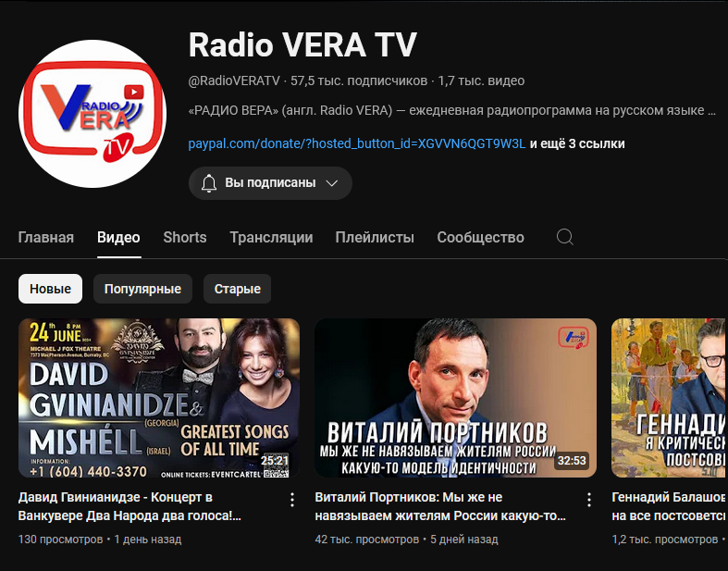Play the Геннадий video thumbnail
The width and height of the screenshot is (728, 571).
[668, 398]
